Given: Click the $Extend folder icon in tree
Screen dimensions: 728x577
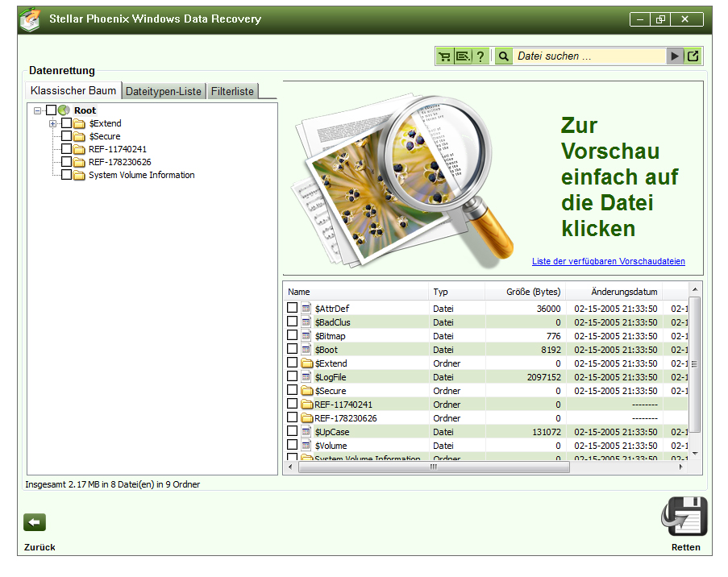Looking at the screenshot, I should point(79,123).
